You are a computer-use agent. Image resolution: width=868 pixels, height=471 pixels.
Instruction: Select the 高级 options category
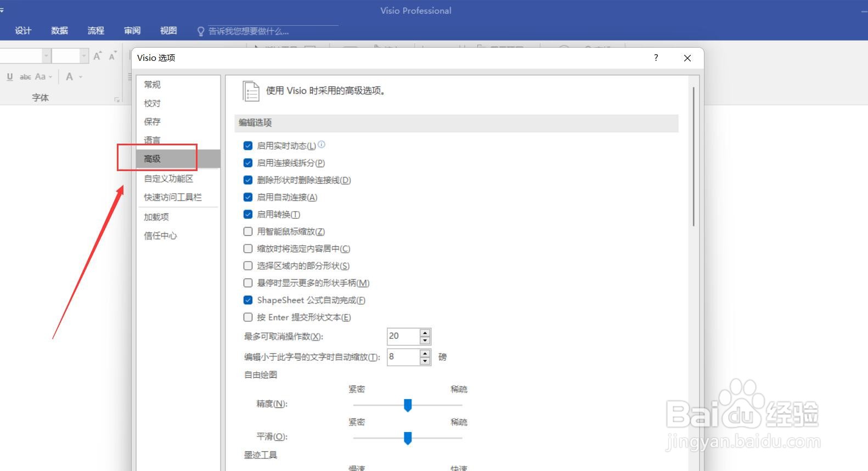(178, 159)
